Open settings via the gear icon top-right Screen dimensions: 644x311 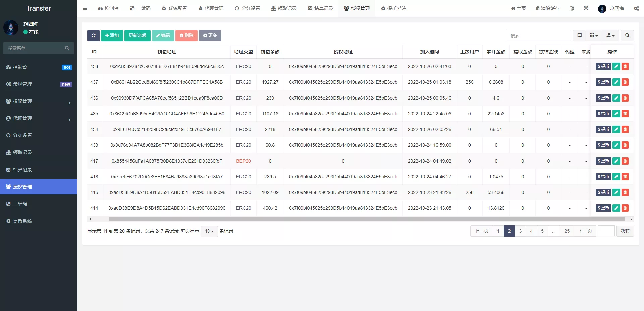636,8
